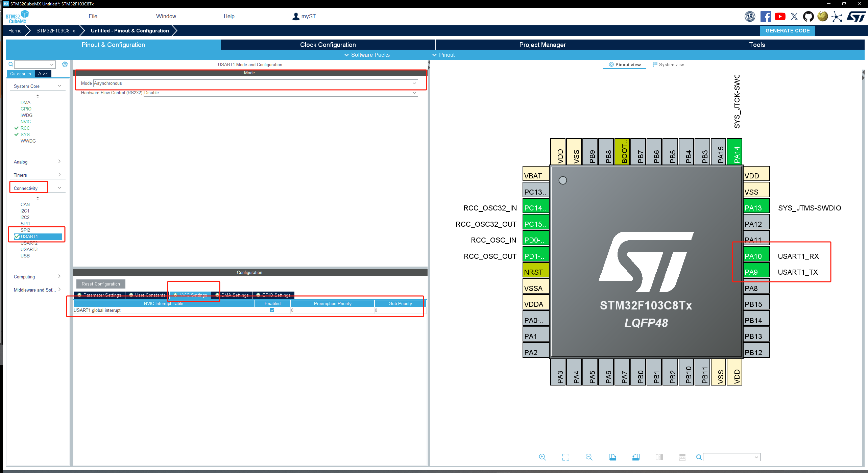Enable USART1 global interrupt checkbox
The width and height of the screenshot is (868, 473).
[272, 310]
